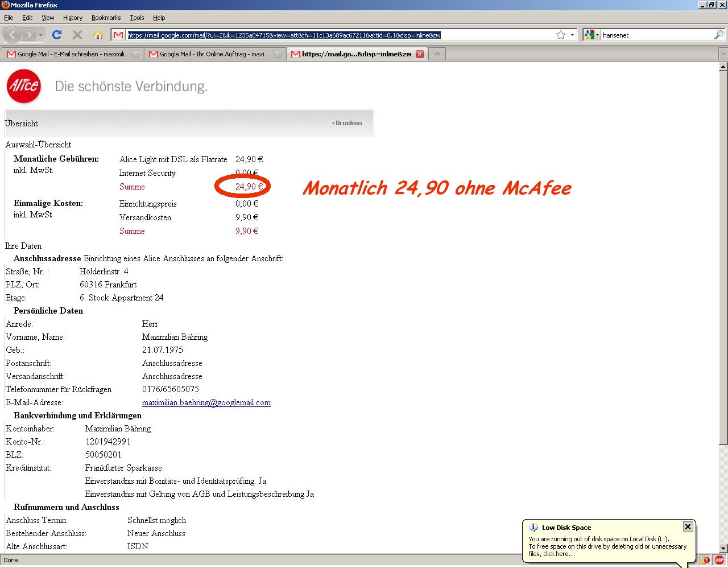Click 'Einverständnis mit Bonitäts- und Identitätsprüfung' text
728x568 pixels.
point(171,481)
